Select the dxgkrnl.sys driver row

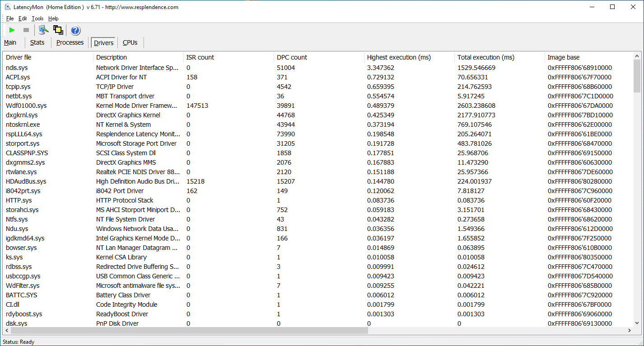(x=318, y=115)
